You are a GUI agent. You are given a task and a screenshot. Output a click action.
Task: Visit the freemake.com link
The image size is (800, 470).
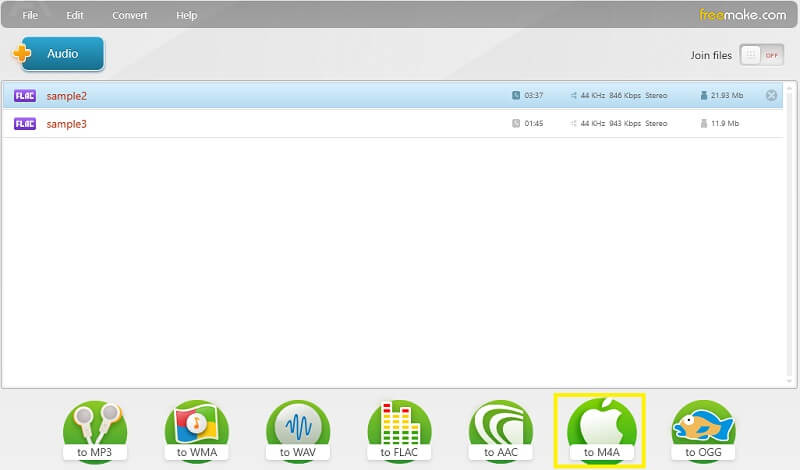click(743, 15)
